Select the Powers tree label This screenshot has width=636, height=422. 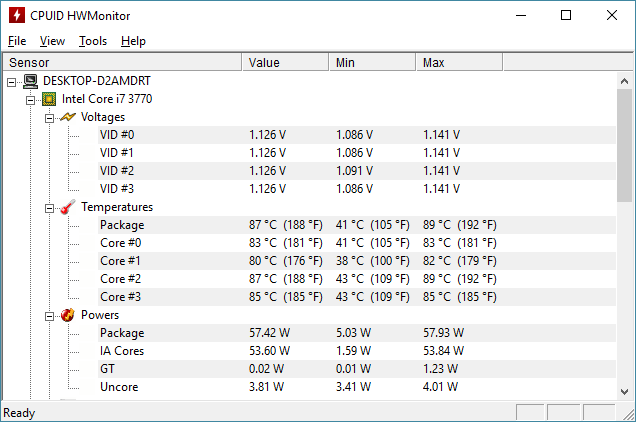click(100, 315)
